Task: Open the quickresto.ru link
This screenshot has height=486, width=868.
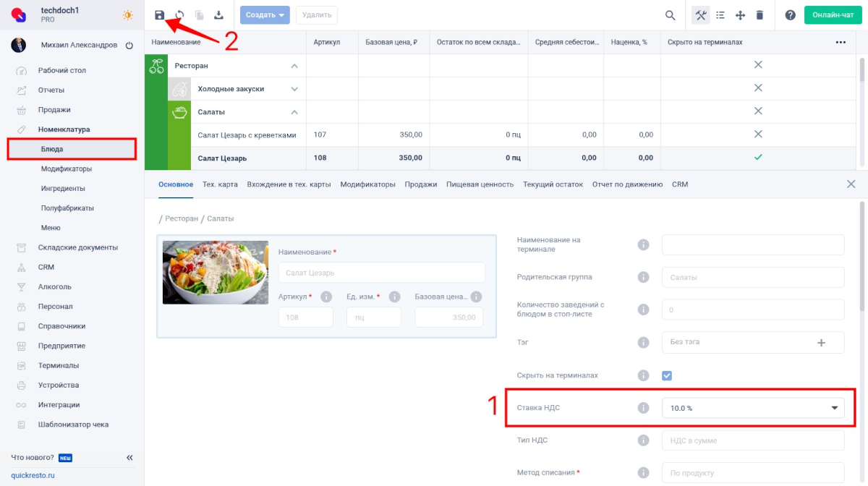Action: coord(33,475)
